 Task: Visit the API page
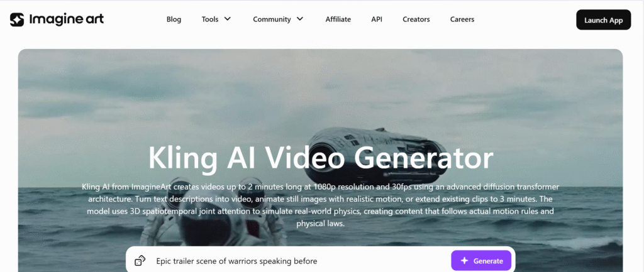[x=377, y=19]
